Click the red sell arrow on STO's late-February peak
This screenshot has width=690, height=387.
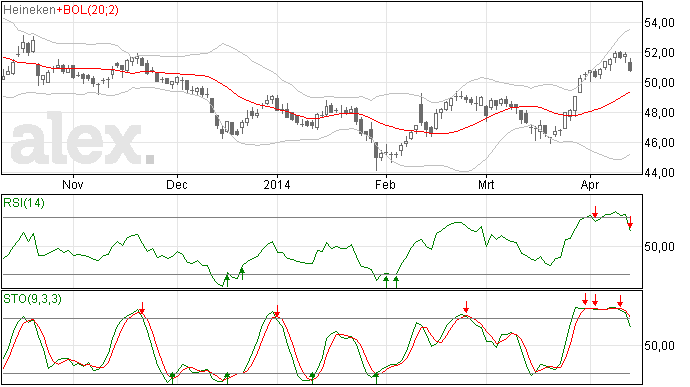466,306
